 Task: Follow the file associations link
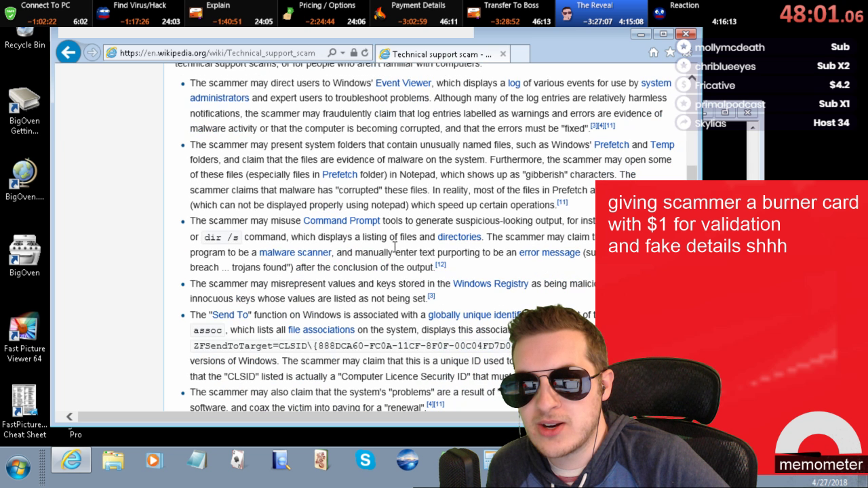321,330
